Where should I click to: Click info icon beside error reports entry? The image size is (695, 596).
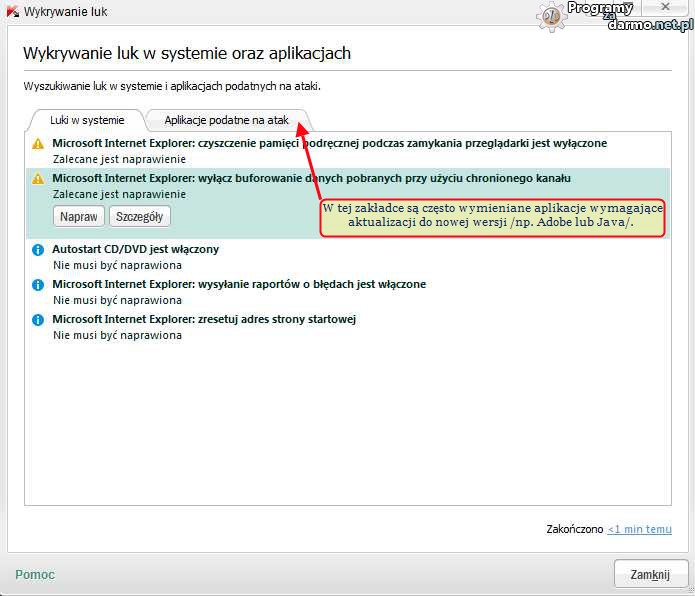click(x=38, y=285)
